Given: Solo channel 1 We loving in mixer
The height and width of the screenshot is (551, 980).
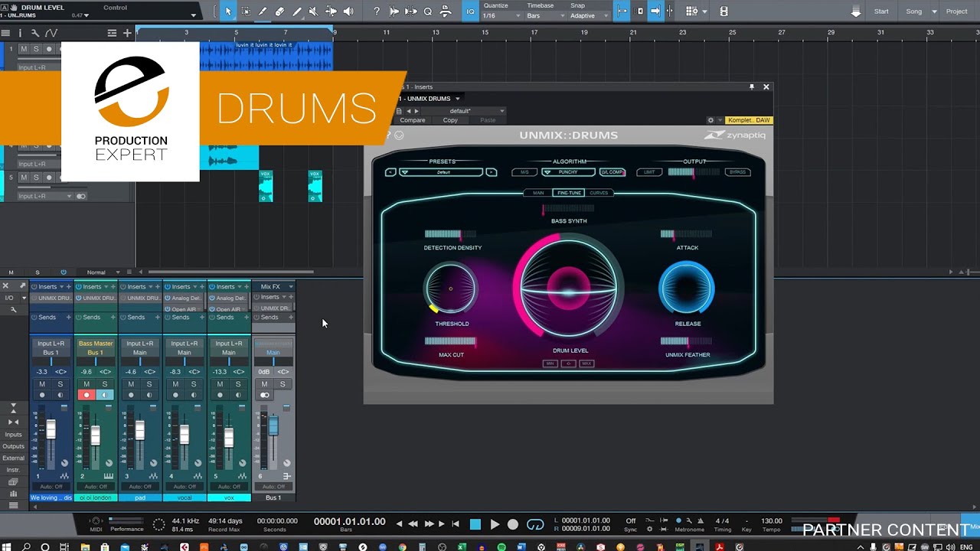Looking at the screenshot, I should pos(60,384).
